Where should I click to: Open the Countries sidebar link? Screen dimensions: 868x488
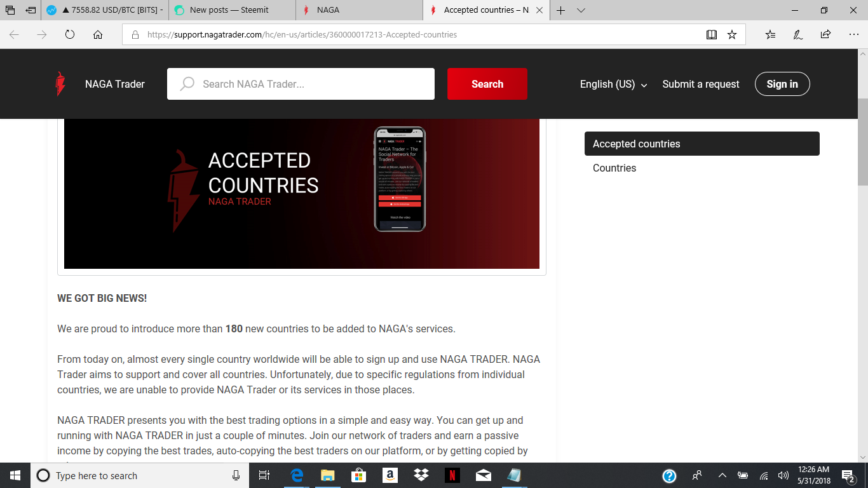(x=614, y=168)
